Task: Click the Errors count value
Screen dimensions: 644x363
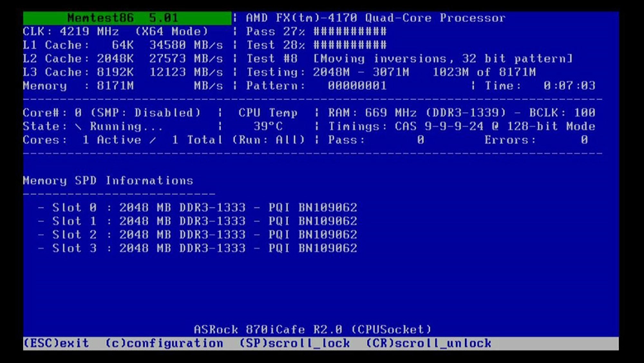Action: [x=583, y=140]
